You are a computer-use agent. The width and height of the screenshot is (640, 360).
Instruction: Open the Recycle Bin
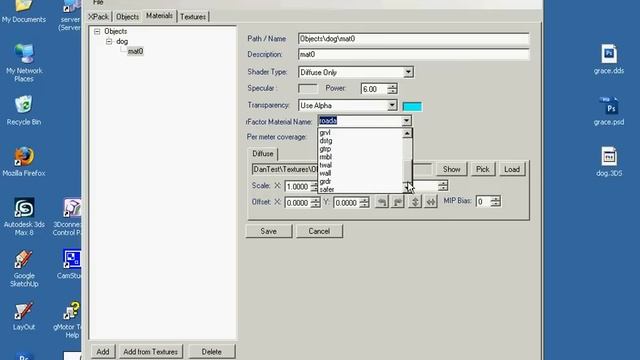(x=24, y=111)
